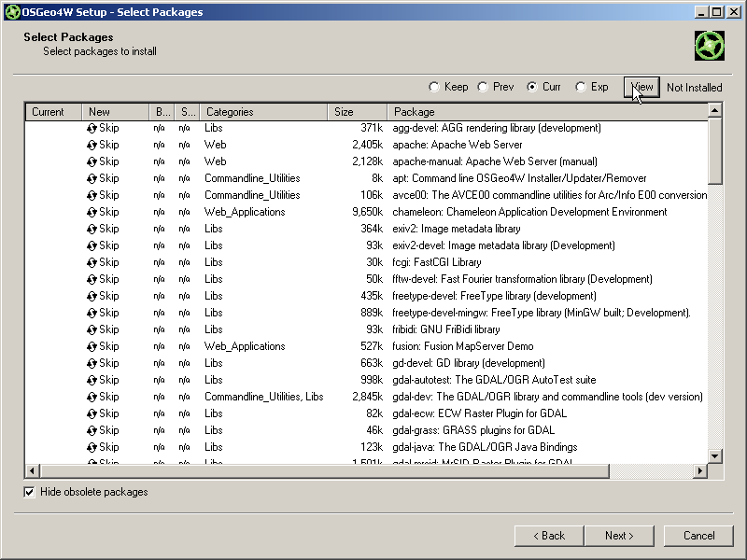The width and height of the screenshot is (747, 560).
Task: Click the 'fribidi: GNU FriBidi library' text
Action: coord(446,329)
